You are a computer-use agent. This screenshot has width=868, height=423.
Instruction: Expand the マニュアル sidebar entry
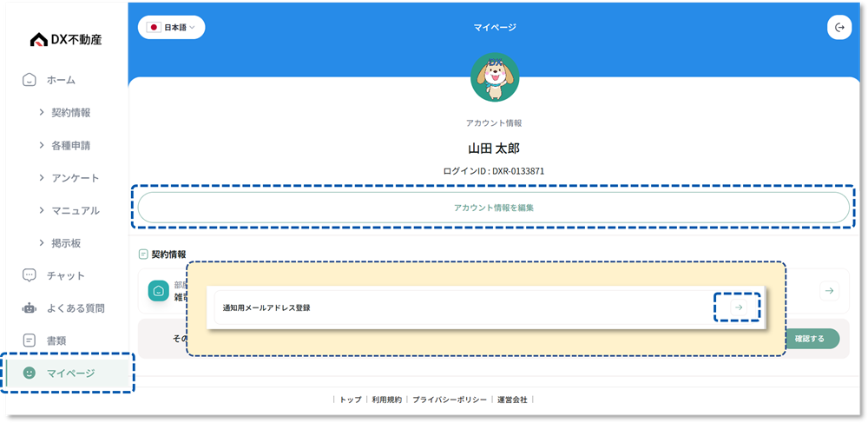(69, 210)
